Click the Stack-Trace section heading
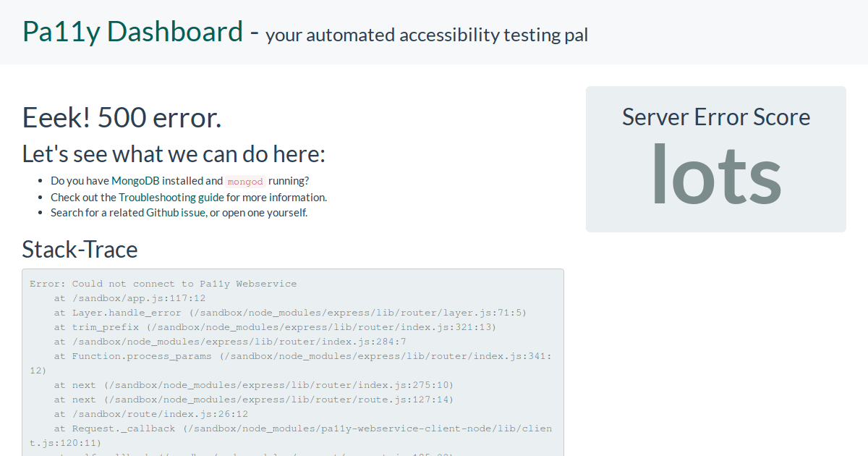Image resolution: width=868 pixels, height=456 pixels. (x=80, y=249)
